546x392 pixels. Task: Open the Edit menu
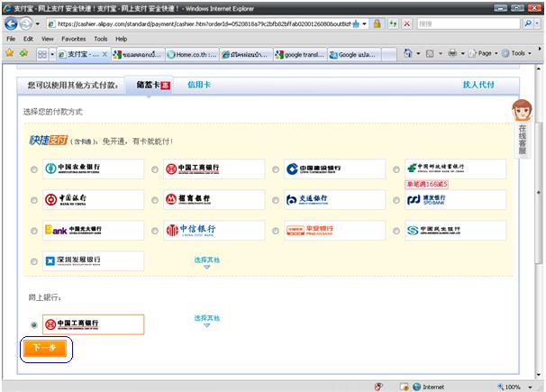[x=28, y=39]
